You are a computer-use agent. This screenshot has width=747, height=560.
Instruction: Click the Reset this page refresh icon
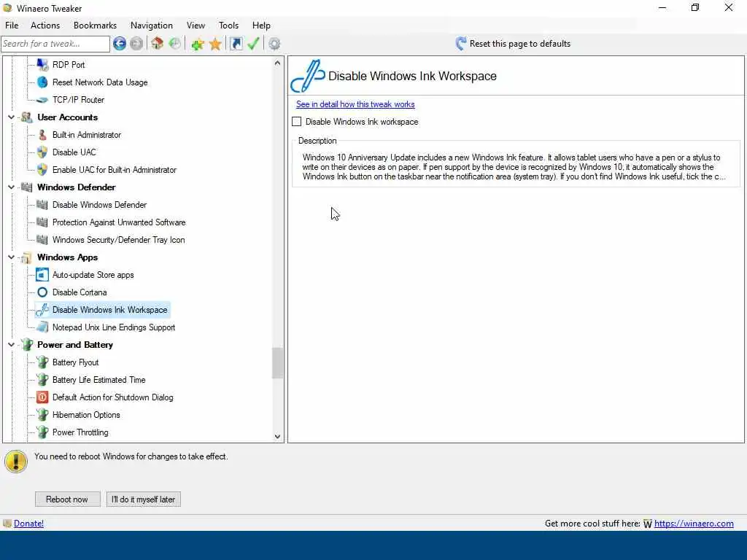pyautogui.click(x=461, y=44)
